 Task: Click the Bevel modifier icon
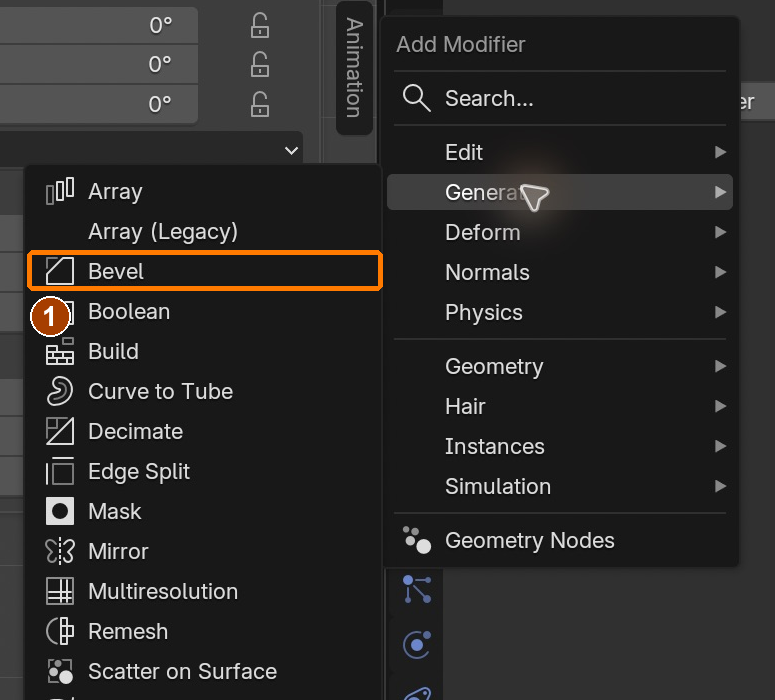pos(60,271)
